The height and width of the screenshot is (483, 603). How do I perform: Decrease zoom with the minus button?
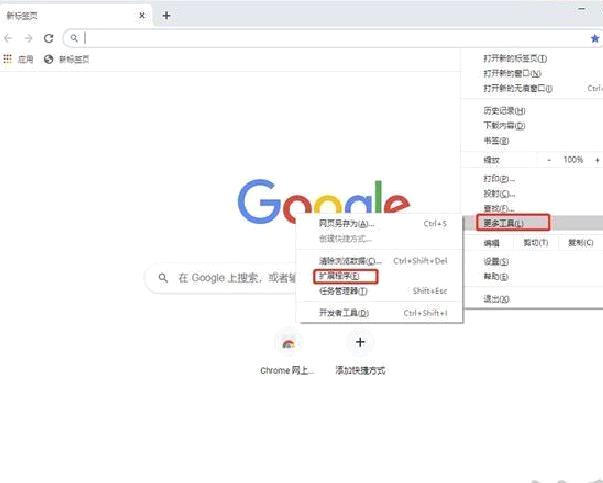[x=549, y=160]
